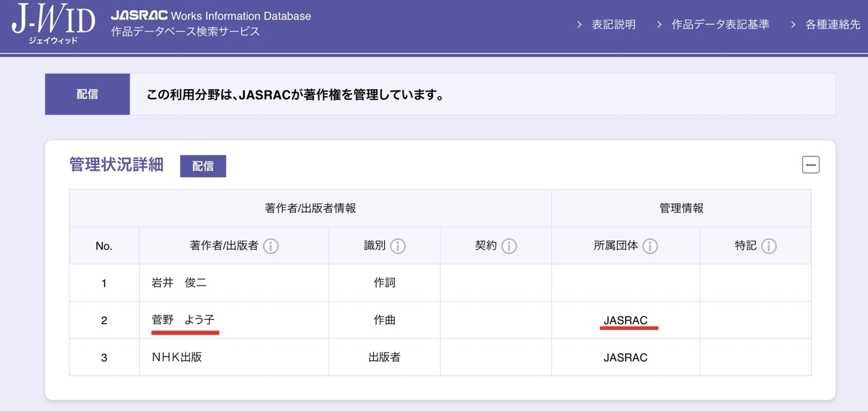Click the 所属団体 column header label
868x411 pixels.
click(615, 247)
